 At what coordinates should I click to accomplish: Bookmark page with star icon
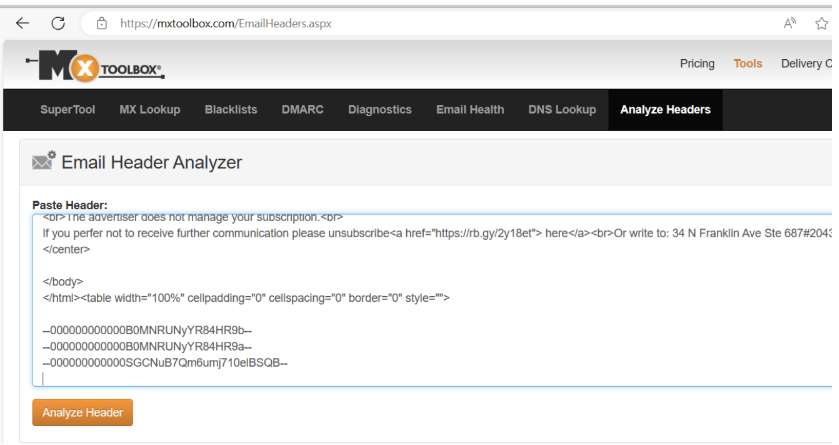pyautogui.click(x=821, y=24)
